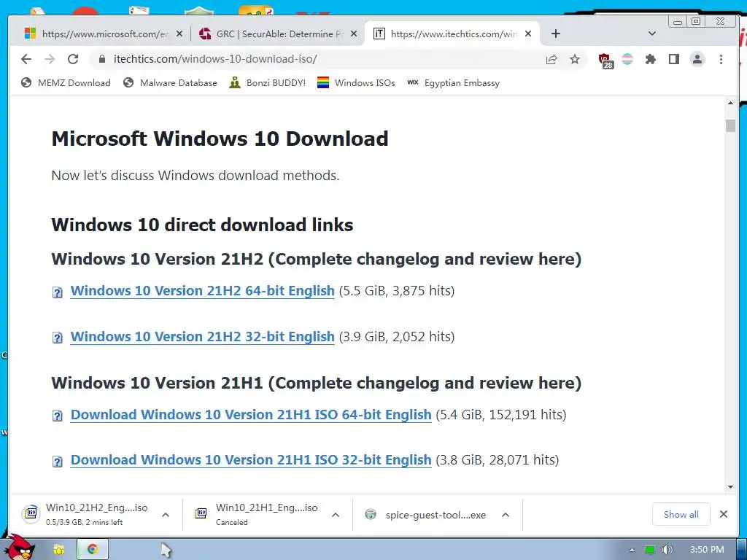Image resolution: width=747 pixels, height=560 pixels.
Task: Open the Angry Birds start button
Action: (20, 548)
